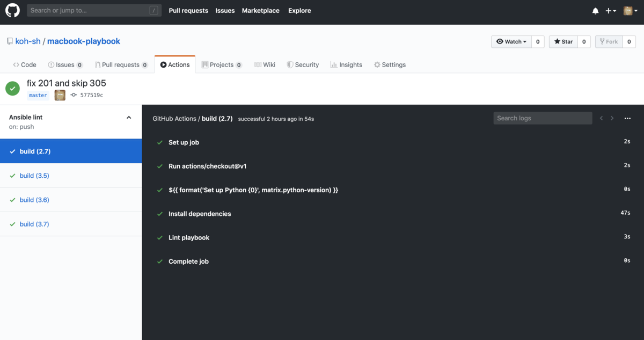This screenshot has width=644, height=340.
Task: Click checkmark icon of Install dependencies
Action: point(160,214)
